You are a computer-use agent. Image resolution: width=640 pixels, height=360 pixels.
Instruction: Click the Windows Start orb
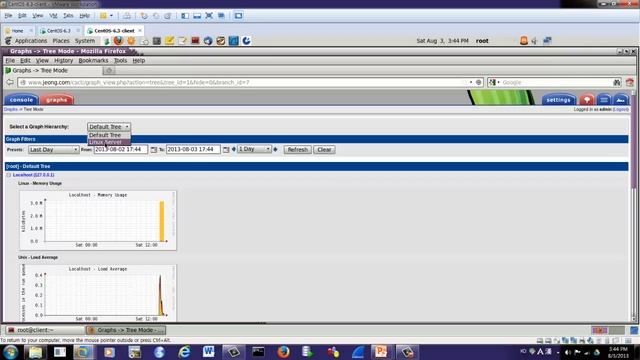point(10,352)
